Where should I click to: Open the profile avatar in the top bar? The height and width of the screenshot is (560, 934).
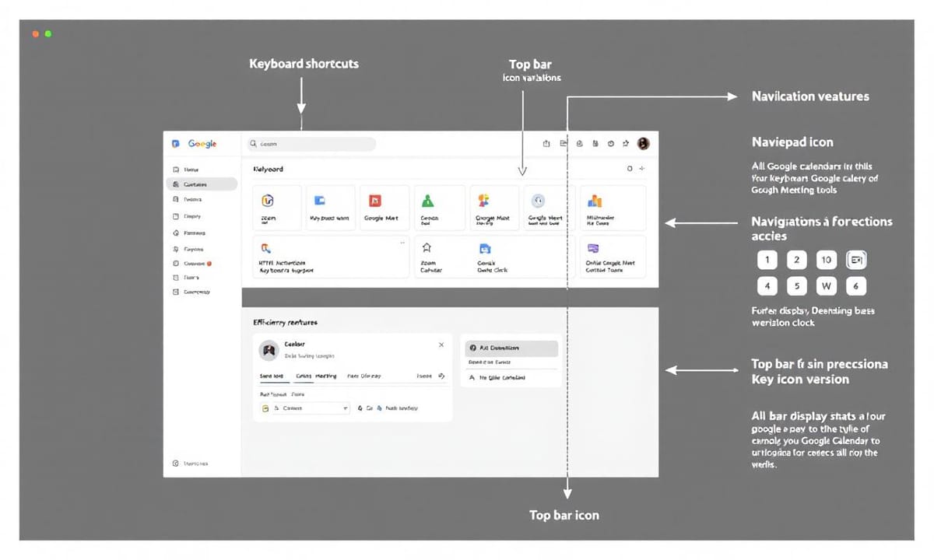click(643, 144)
